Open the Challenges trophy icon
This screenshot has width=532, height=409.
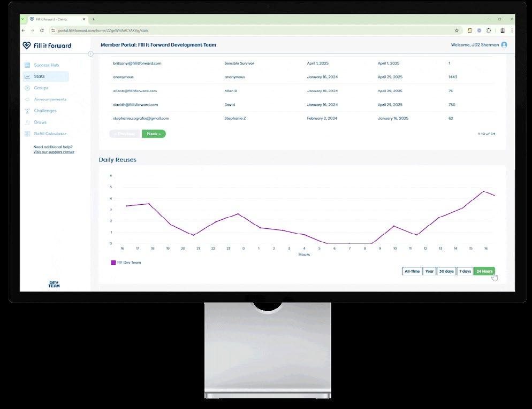[27, 111]
